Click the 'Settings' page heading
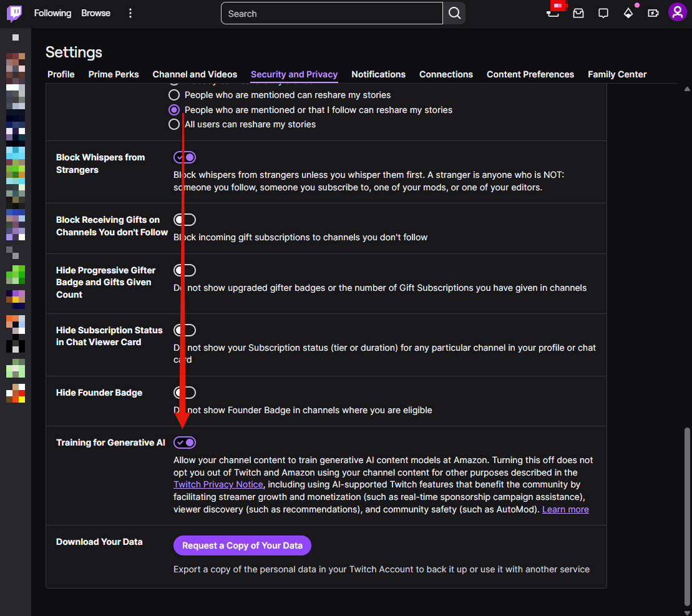Viewport: 692px width, 616px height. 74,52
